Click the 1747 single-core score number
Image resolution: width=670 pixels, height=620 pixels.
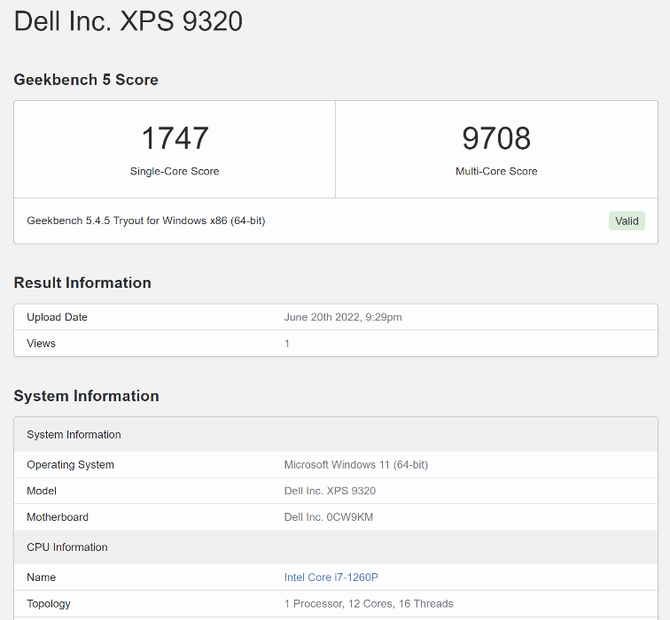(x=174, y=138)
